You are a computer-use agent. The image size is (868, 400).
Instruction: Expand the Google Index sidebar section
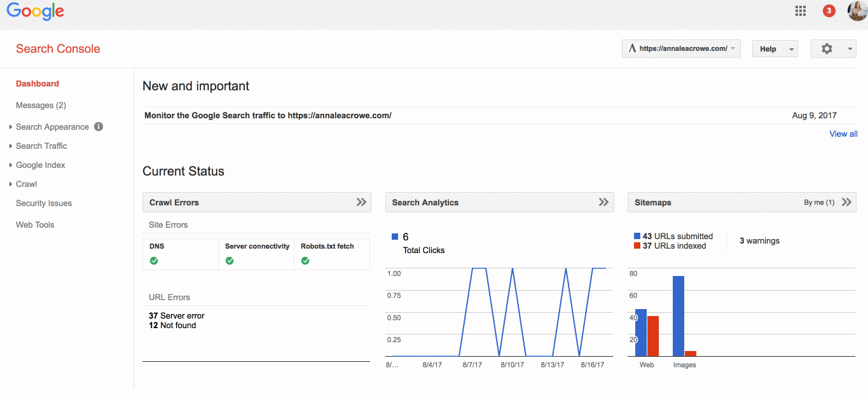41,165
